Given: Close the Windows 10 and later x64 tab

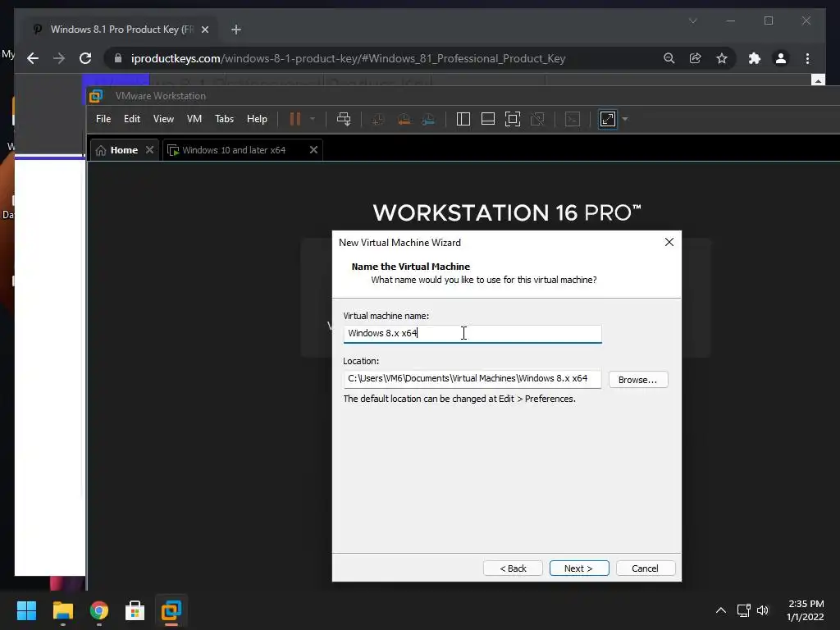Looking at the screenshot, I should [x=313, y=150].
